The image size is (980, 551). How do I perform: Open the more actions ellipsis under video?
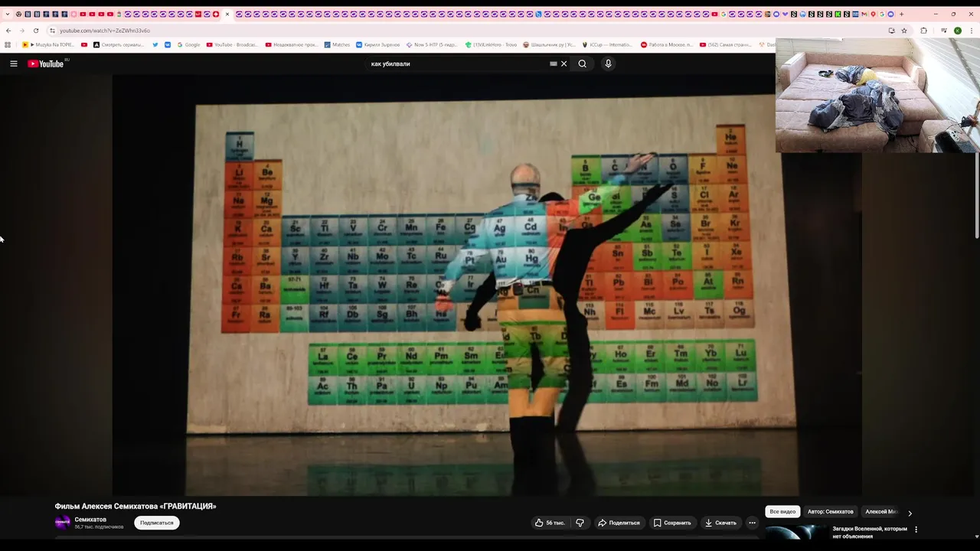pos(753,523)
